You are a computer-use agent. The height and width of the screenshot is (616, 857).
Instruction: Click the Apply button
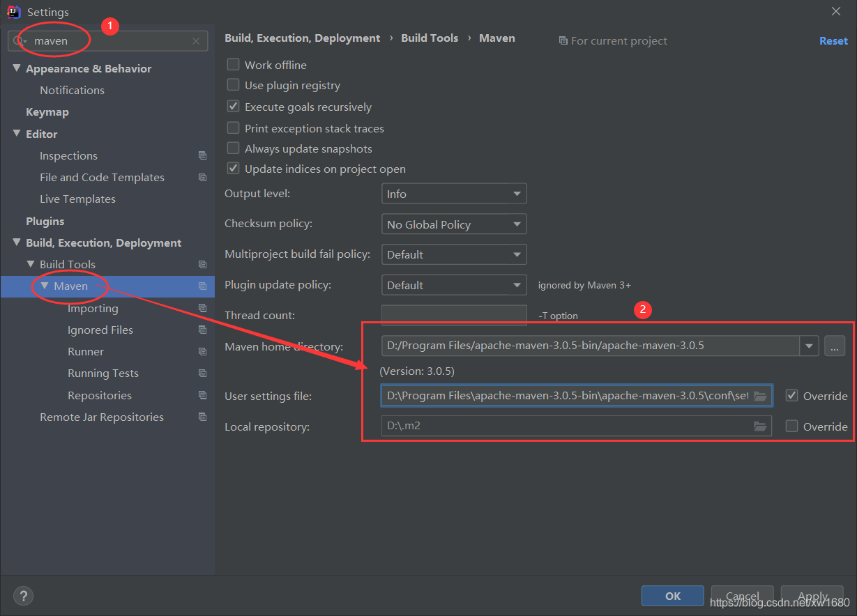point(812,596)
